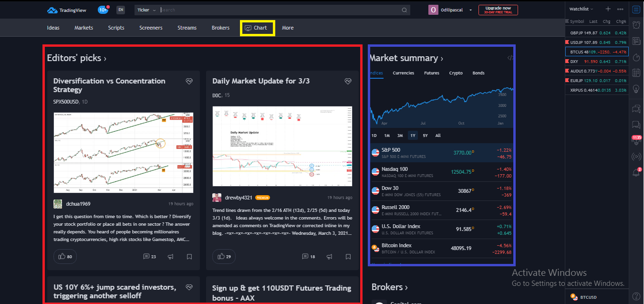Open the Alerts alarm-clock icon
This screenshot has height=304, width=644.
(x=636, y=25)
